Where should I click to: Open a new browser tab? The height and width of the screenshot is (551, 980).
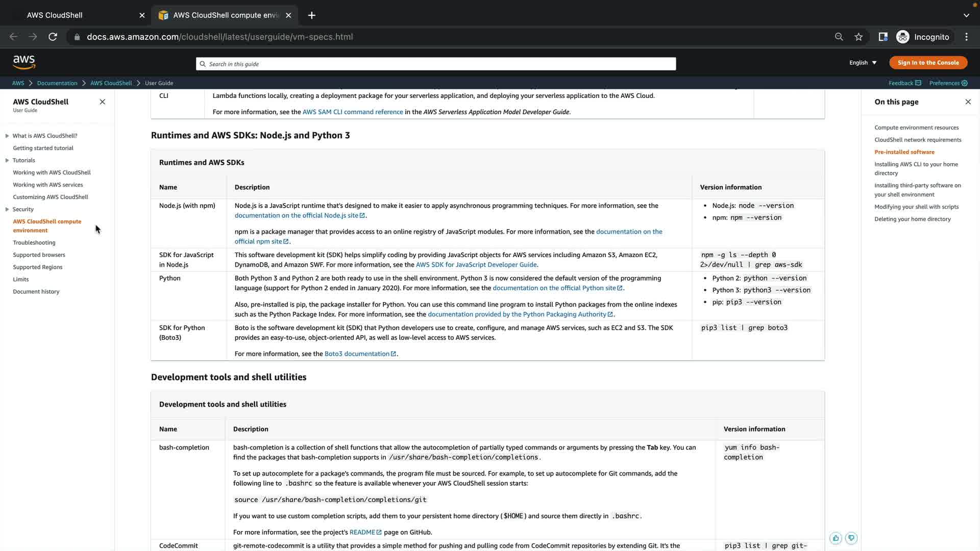pos(311,15)
